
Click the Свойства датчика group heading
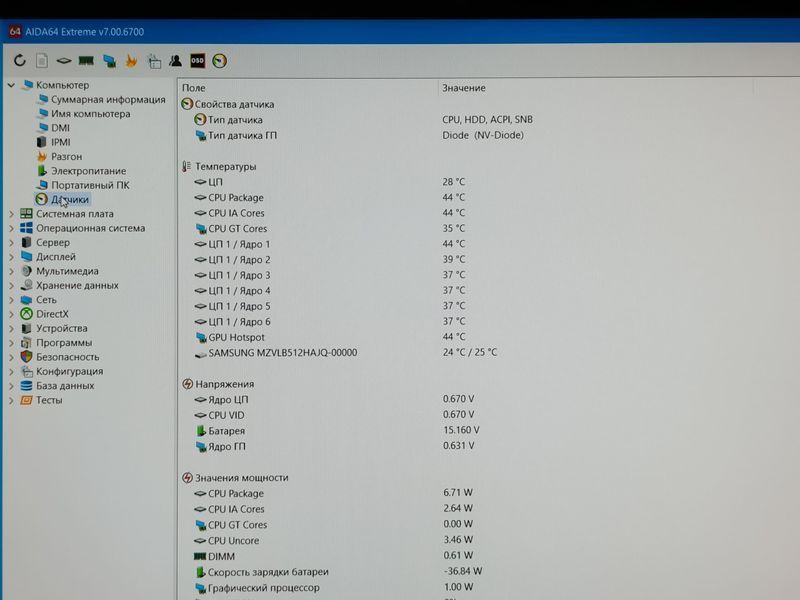point(234,104)
